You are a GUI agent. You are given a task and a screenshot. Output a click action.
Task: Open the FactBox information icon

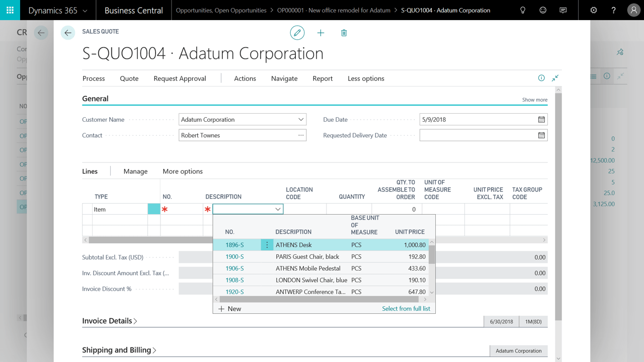[541, 78]
